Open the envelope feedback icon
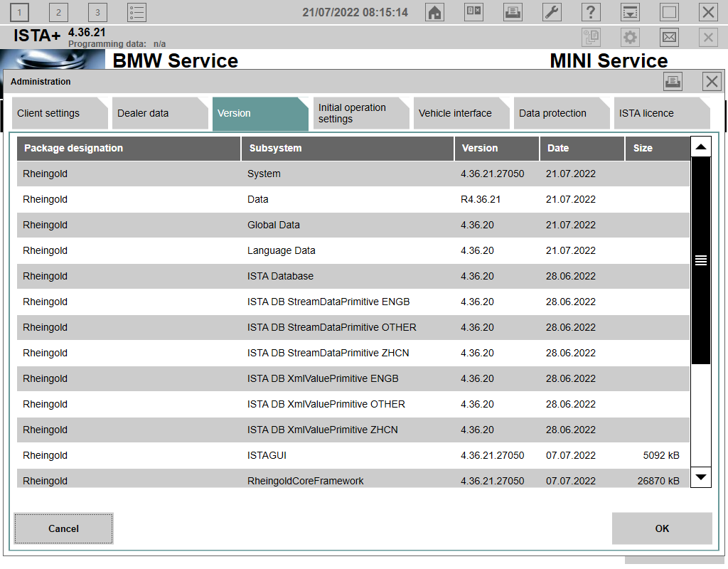This screenshot has height=569, width=728. click(x=669, y=37)
